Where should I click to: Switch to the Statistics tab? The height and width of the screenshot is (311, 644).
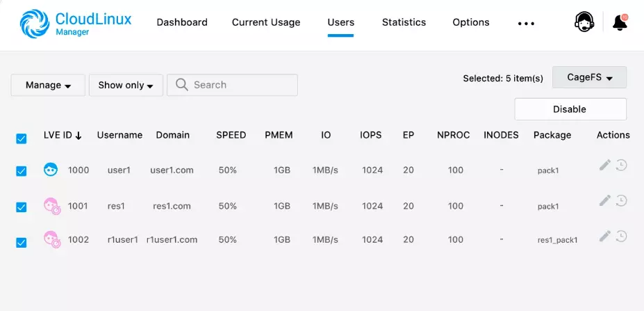404,22
